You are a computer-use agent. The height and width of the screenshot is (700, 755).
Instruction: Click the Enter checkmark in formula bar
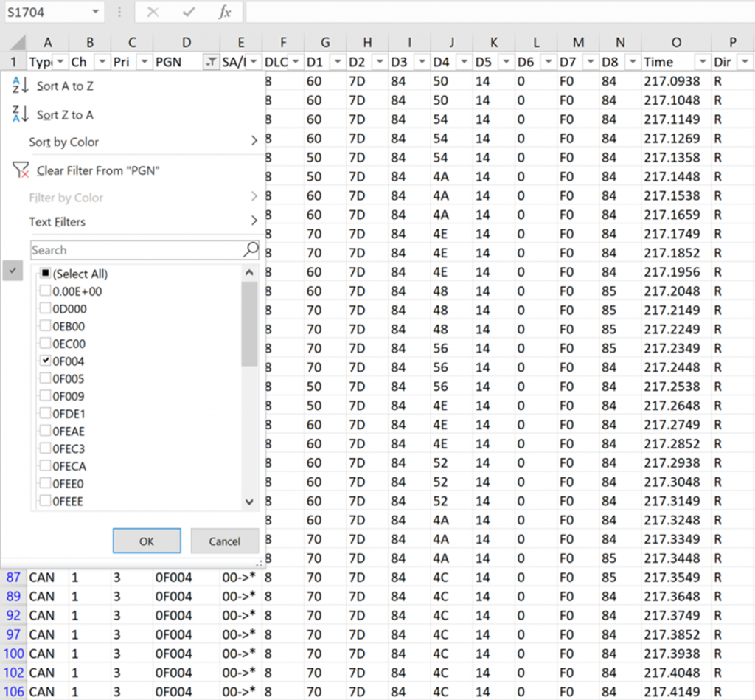point(190,11)
